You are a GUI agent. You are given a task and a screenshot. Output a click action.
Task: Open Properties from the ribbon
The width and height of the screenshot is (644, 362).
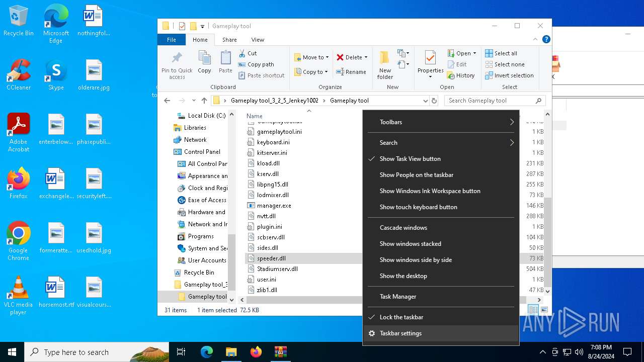[x=430, y=65]
